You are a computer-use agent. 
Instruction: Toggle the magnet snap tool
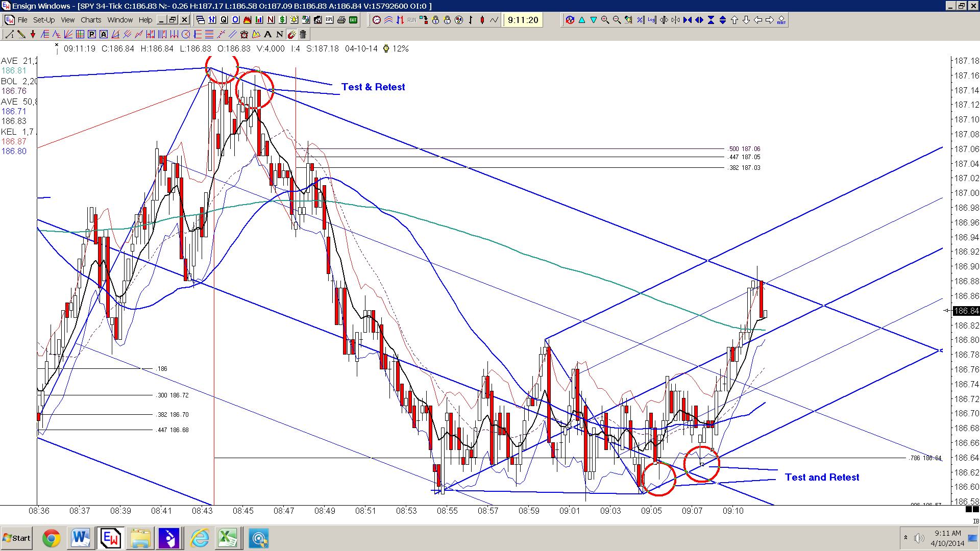tap(291, 34)
